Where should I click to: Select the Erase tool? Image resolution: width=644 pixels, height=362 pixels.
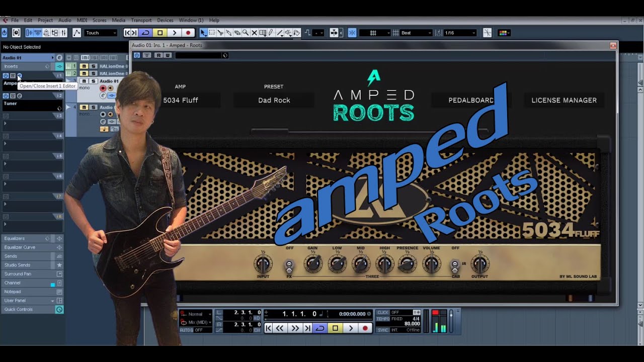click(237, 33)
